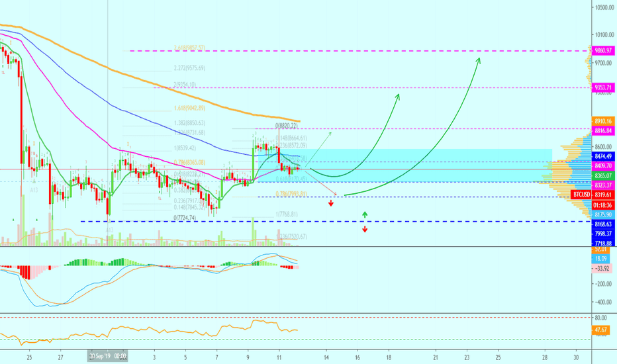This screenshot has width=617, height=364.
Task: Click the -200.00 MACD axis tick
Action: pos(603,283)
